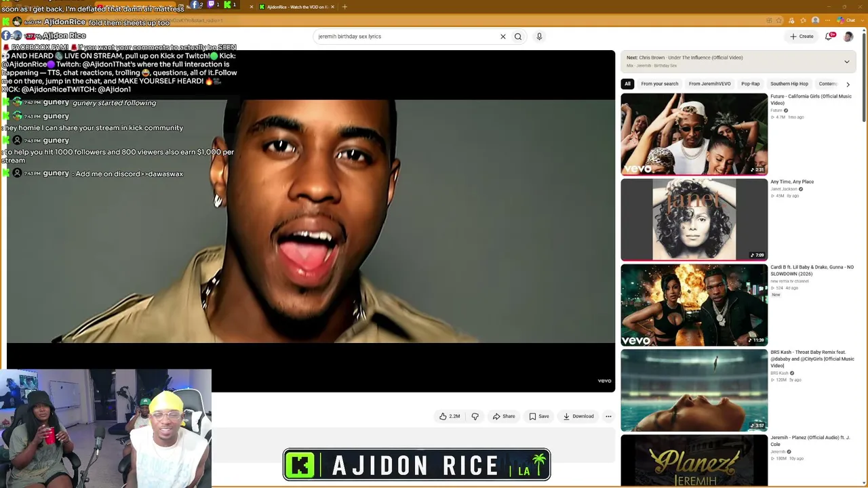868x488 pixels.
Task: Click the Share button
Action: pos(504,416)
